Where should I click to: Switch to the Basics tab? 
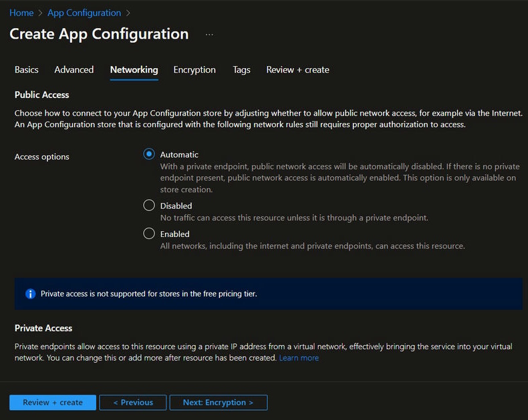[27, 69]
